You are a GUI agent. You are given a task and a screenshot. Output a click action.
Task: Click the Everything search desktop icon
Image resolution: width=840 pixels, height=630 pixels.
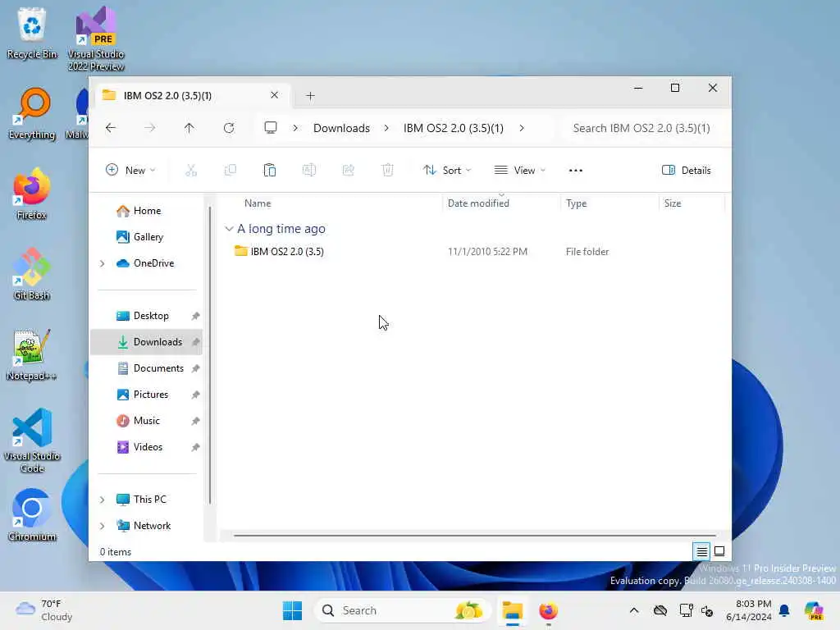coord(32,113)
